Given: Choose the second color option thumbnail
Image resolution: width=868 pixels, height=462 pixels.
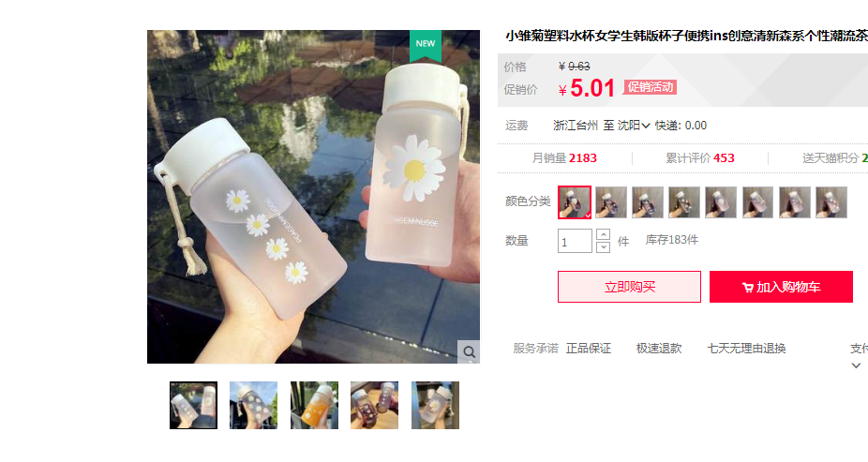Looking at the screenshot, I should tap(611, 202).
